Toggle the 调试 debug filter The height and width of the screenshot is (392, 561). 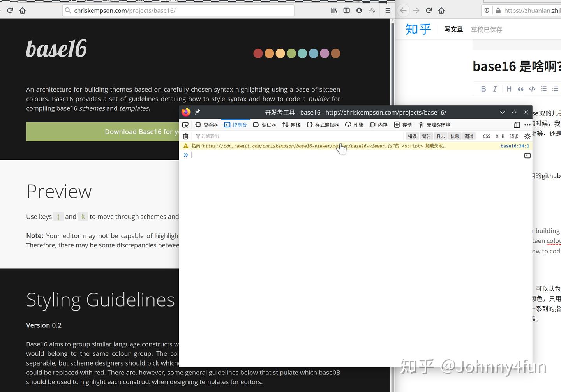469,136
